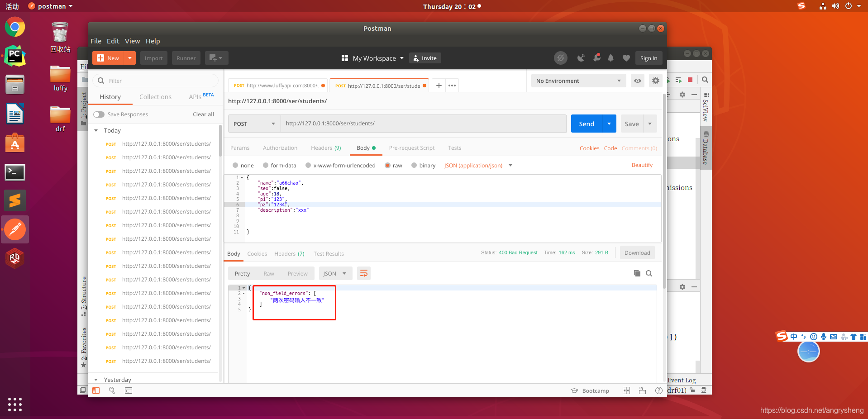Show applications grid in the dock

[15, 404]
